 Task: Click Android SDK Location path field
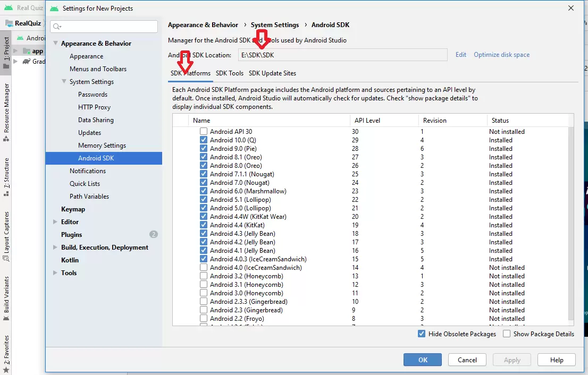click(343, 55)
